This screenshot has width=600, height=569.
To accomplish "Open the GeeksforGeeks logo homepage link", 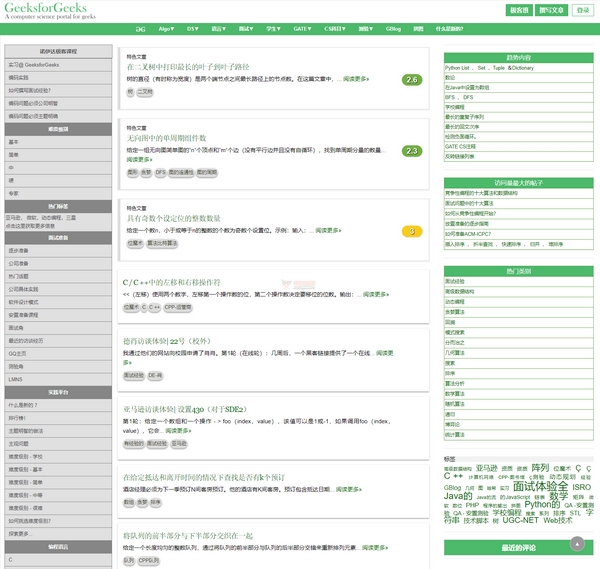I will 46,8.
